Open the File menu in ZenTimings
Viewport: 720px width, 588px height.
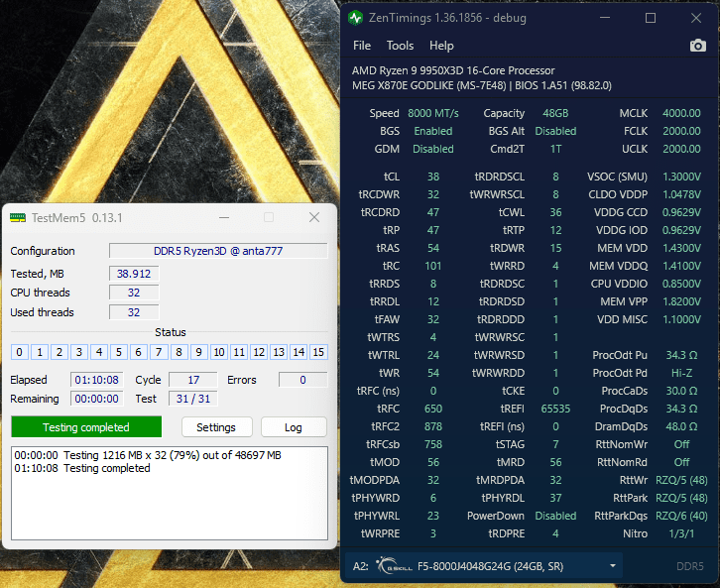[x=362, y=46]
